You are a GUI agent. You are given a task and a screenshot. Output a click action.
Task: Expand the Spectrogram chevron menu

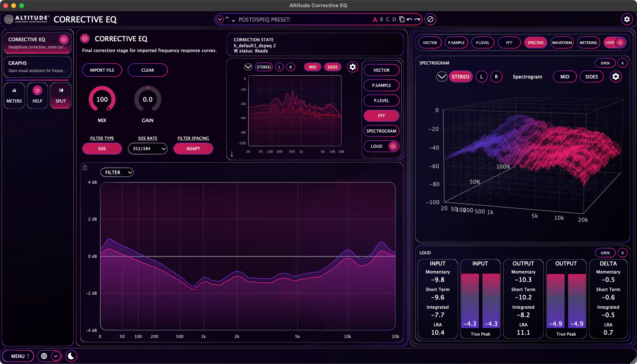pyautogui.click(x=442, y=76)
